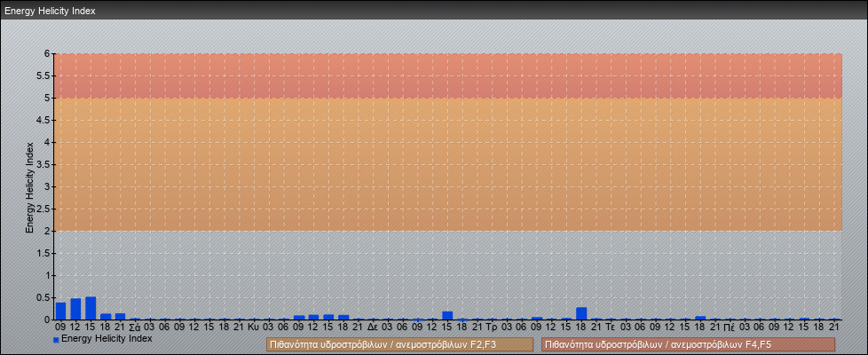Click the 3.5 value on y-axis
The width and height of the screenshot is (868, 355).
44,164
